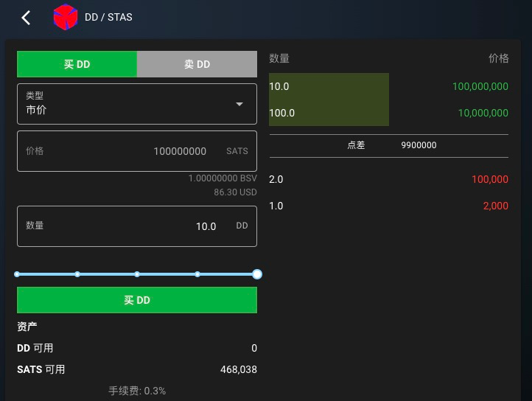Click the SATS 可用 balance 468,038
The width and height of the screenshot is (532, 401).
pyautogui.click(x=238, y=369)
